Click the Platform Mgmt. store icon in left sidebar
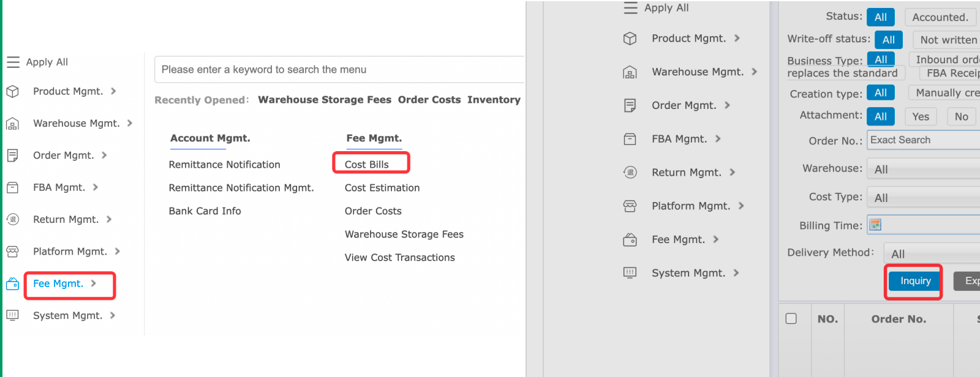This screenshot has height=377, width=980. (x=12, y=252)
